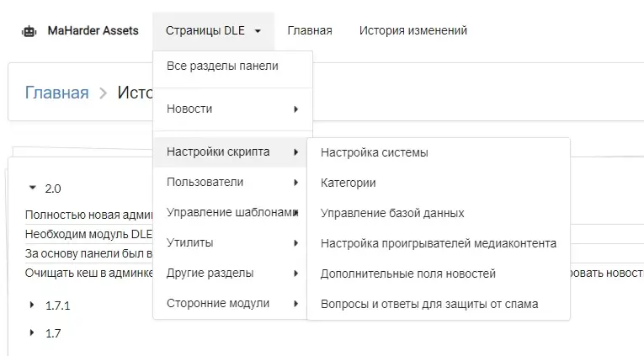Open the Другие разделы submenu
Image resolution: width=644 pixels, height=356 pixels.
pyautogui.click(x=210, y=273)
